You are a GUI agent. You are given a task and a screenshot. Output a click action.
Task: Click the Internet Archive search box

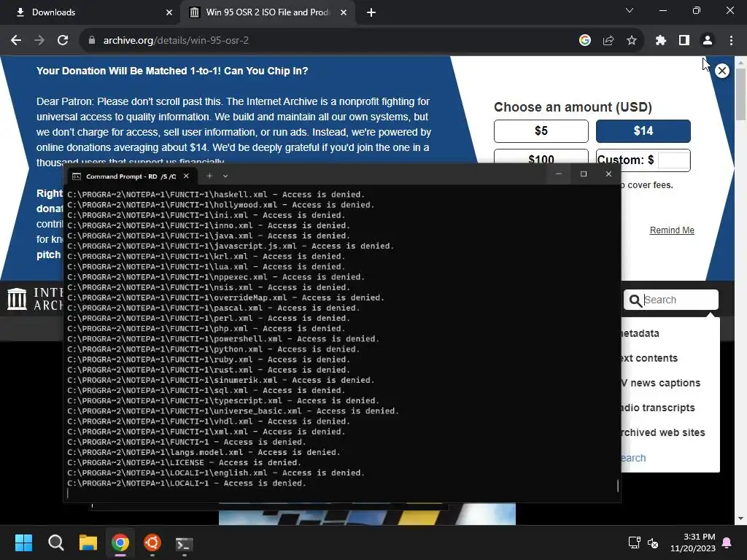click(x=671, y=300)
